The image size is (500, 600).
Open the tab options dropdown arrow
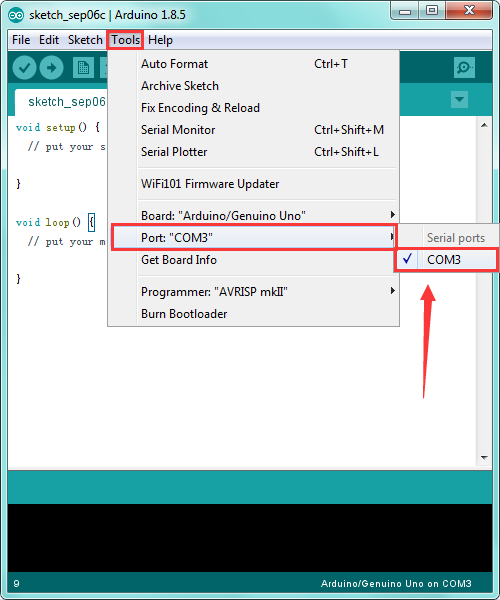point(459,99)
